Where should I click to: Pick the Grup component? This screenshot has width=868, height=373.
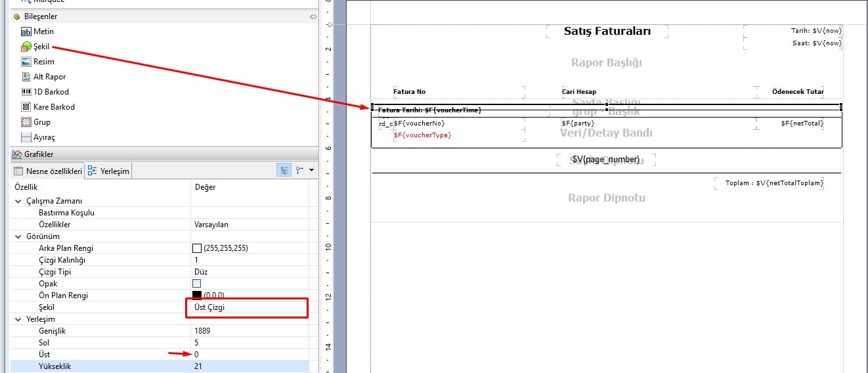[x=41, y=122]
